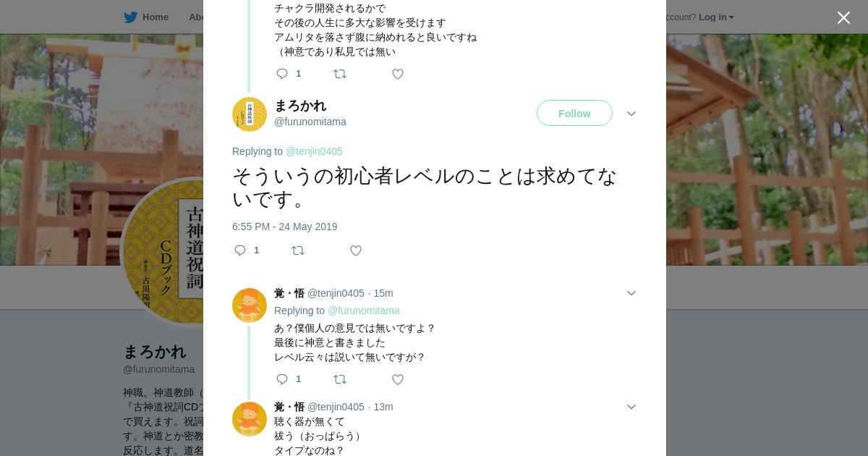The width and height of the screenshot is (868, 456).
Task: Click reply icon on the top tweet
Action: tap(283, 74)
